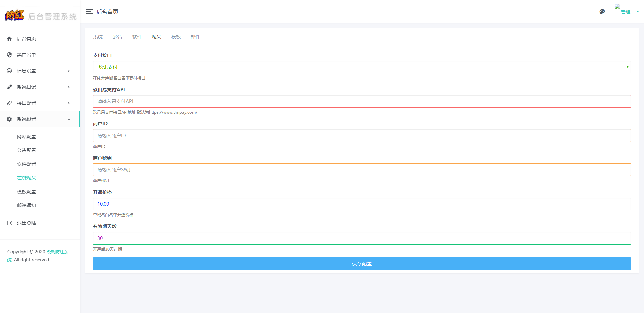
Task: Click the 商户ID input field
Action: 362,136
